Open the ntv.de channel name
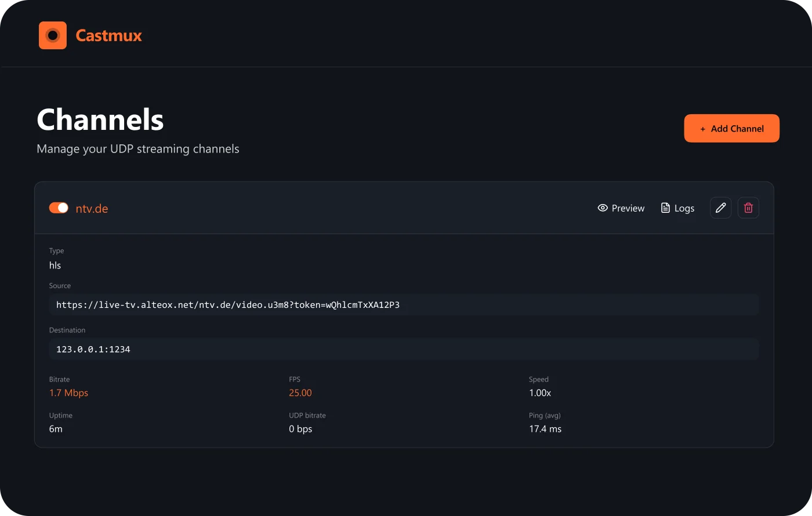The image size is (812, 516). tap(92, 209)
